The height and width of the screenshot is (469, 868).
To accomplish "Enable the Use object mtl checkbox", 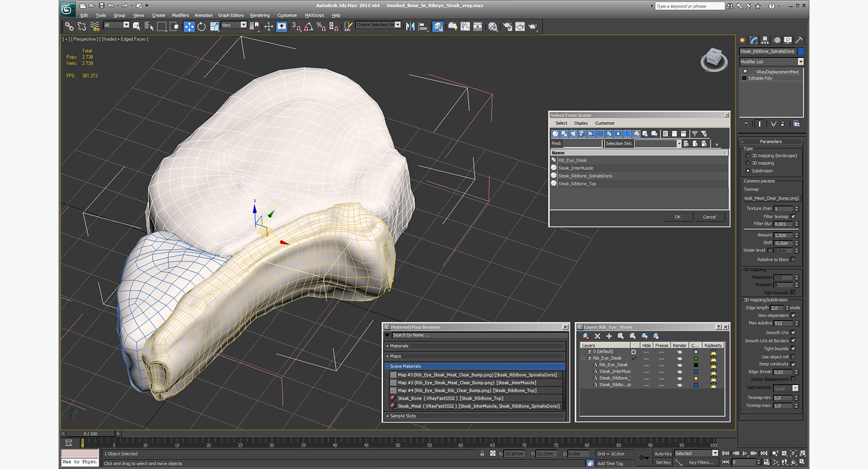I will coord(793,356).
